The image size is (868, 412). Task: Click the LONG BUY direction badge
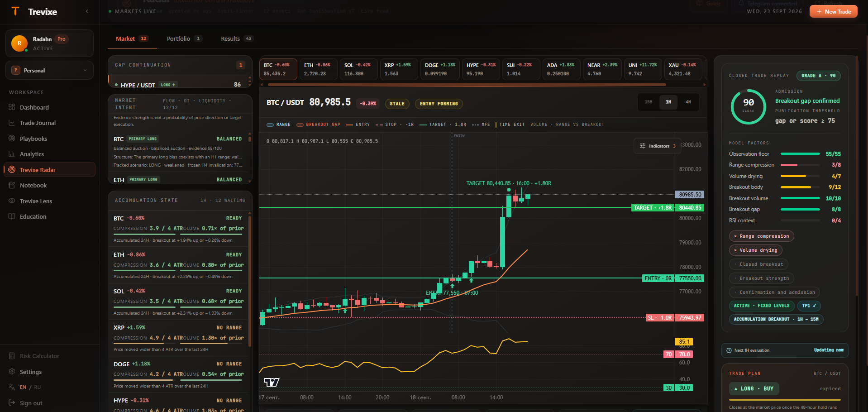[754, 388]
